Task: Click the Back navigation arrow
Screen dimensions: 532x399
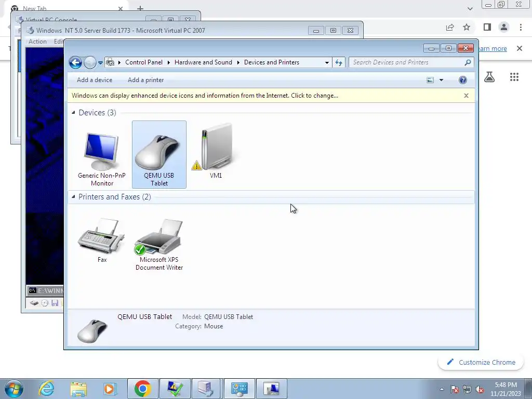Action: 75,62
